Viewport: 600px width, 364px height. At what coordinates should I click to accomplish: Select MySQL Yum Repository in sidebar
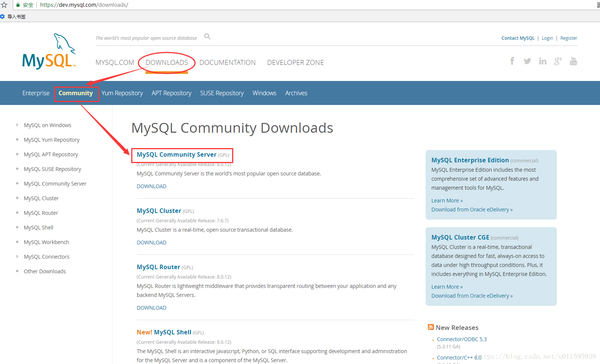[52, 140]
